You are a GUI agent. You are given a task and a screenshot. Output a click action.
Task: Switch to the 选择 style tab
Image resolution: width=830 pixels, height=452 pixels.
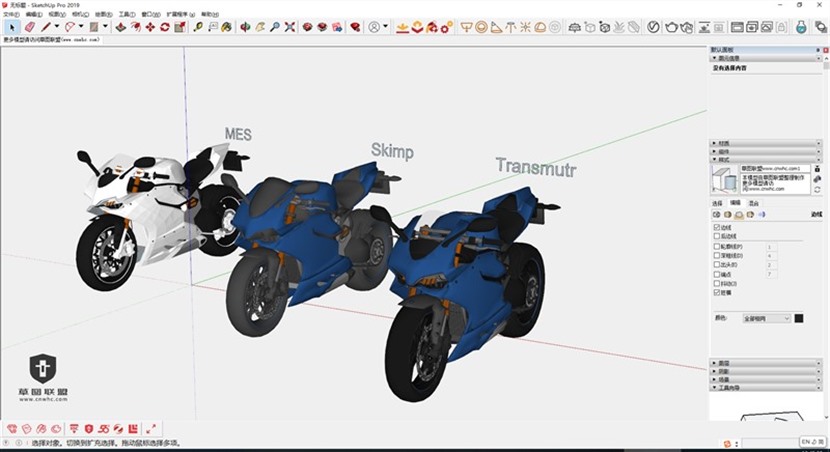tap(717, 203)
